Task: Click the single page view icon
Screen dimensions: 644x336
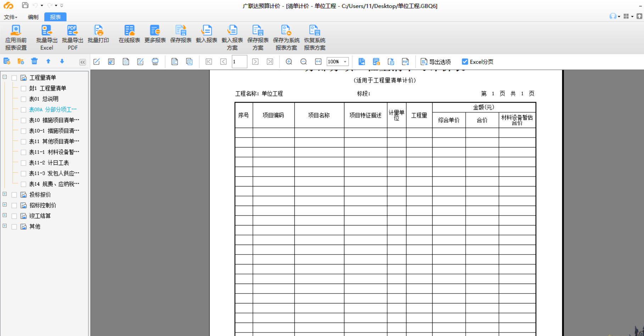Action: tap(174, 62)
